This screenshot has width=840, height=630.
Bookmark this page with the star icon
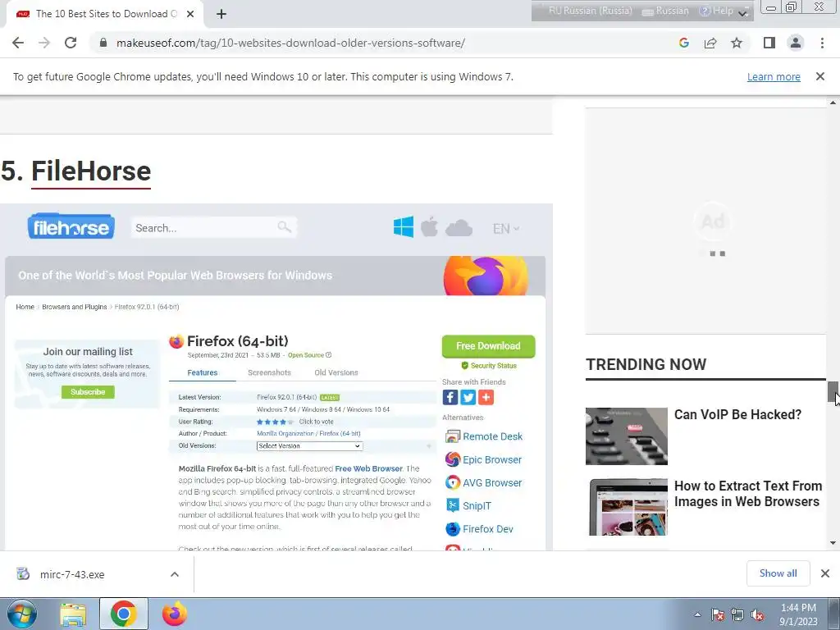coord(737,43)
